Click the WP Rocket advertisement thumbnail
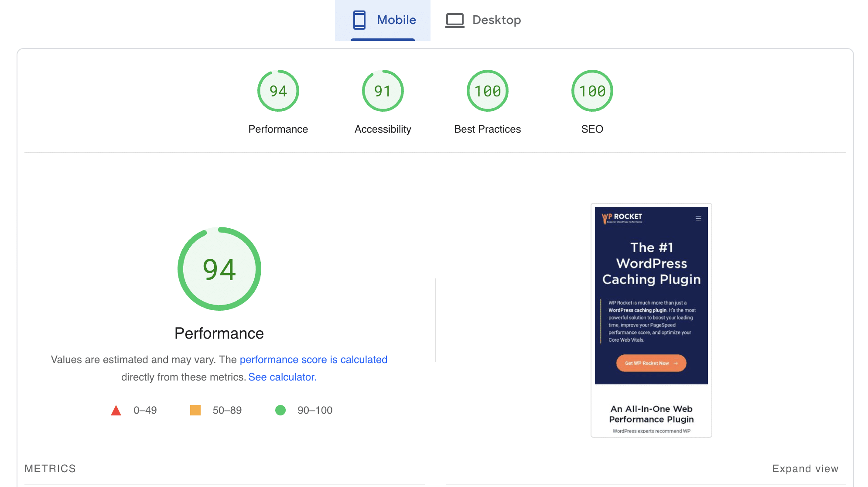Screen dimensions: 868x487 [650, 320]
